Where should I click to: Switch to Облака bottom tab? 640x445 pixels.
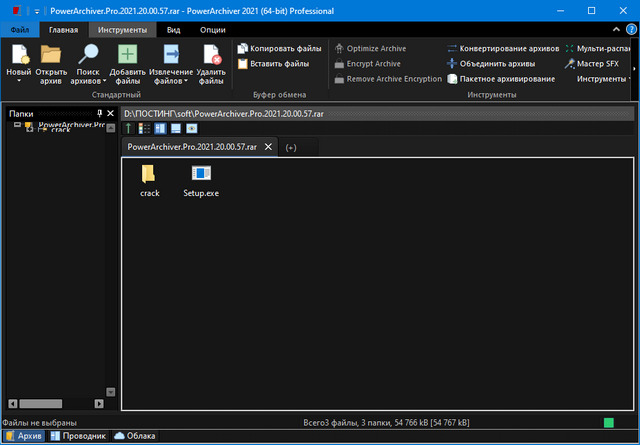(135, 436)
